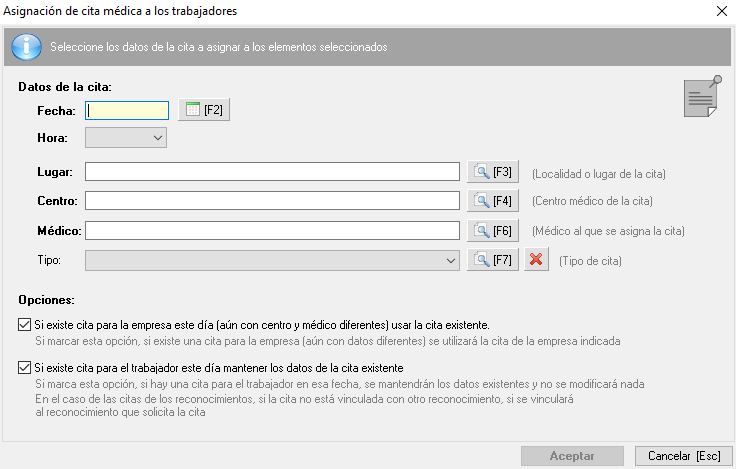Click the Cancelar [Esc] button

[x=684, y=456]
